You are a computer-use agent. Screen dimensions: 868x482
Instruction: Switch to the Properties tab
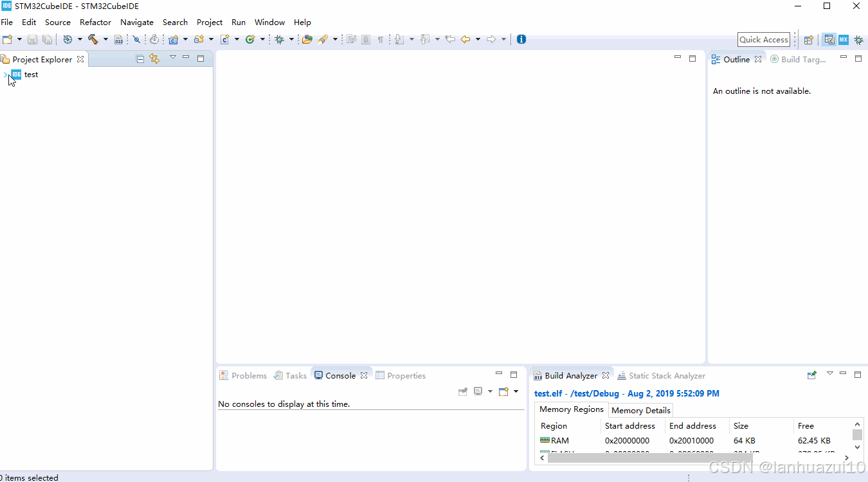tap(401, 375)
